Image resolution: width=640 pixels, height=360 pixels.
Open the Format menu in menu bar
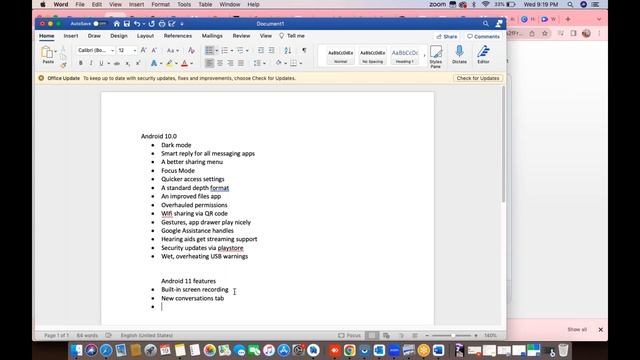point(160,4)
